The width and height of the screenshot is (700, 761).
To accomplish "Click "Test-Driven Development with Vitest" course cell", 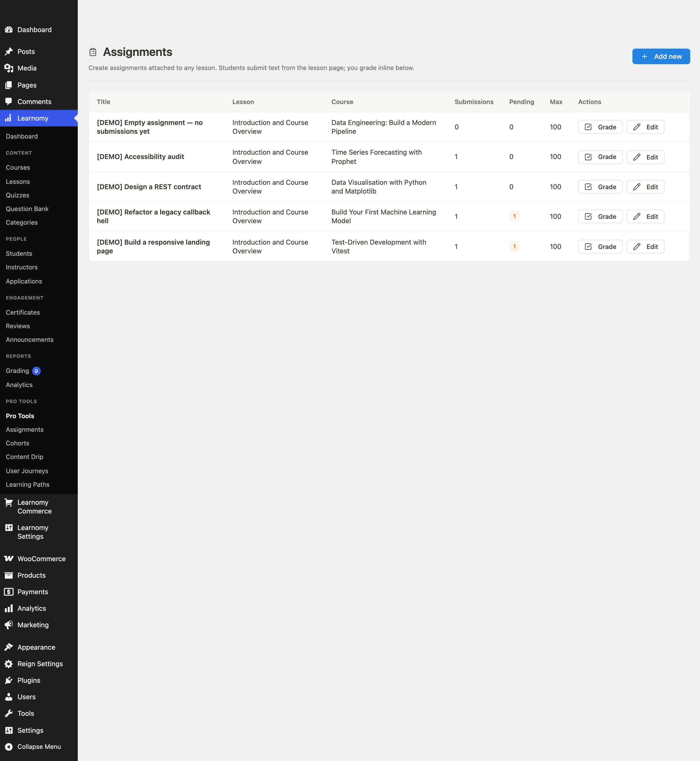I will pos(379,247).
